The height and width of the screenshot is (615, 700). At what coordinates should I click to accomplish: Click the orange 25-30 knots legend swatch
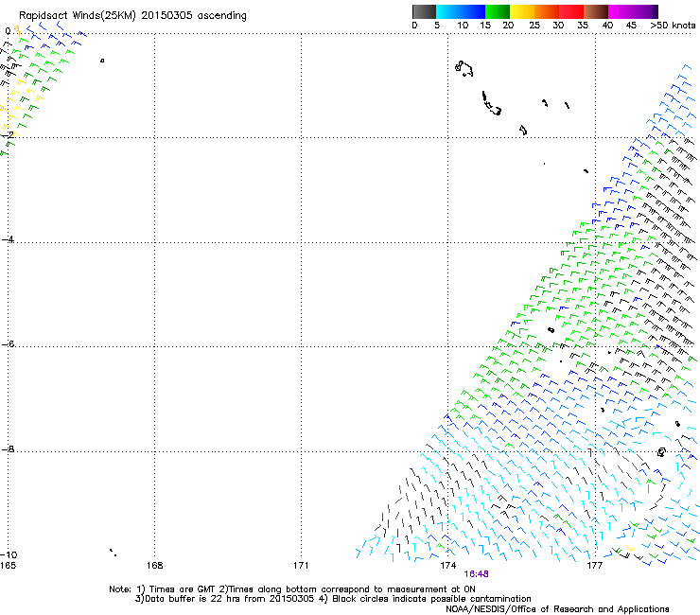547,11
